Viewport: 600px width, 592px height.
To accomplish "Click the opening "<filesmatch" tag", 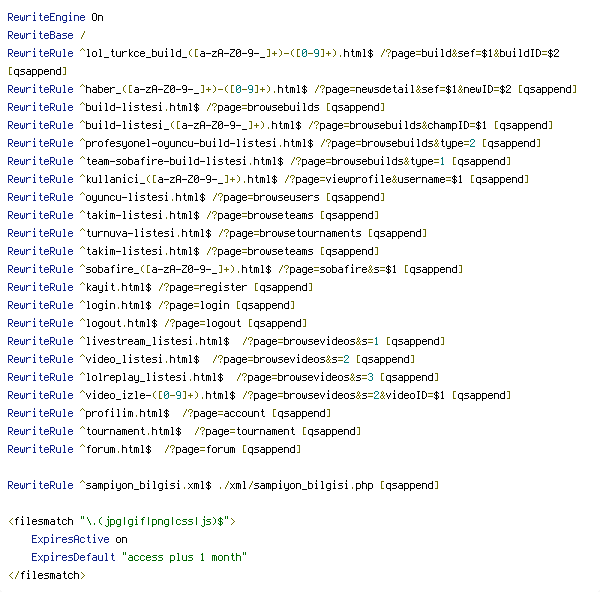I will coord(41,521).
